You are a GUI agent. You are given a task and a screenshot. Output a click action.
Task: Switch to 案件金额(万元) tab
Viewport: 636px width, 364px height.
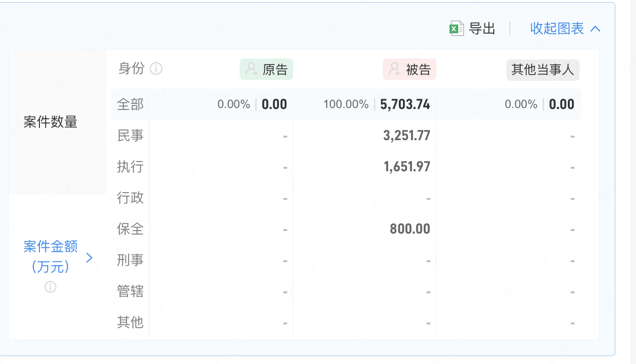(x=51, y=256)
